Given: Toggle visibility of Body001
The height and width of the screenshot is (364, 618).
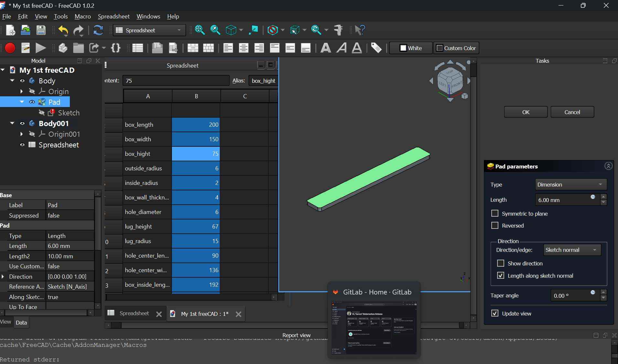Looking at the screenshot, I should pos(22,123).
